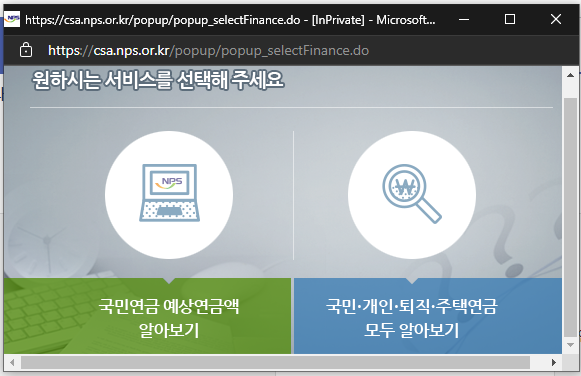
Task: Click the horizontal scrollbar left arrow
Action: [x=12, y=362]
